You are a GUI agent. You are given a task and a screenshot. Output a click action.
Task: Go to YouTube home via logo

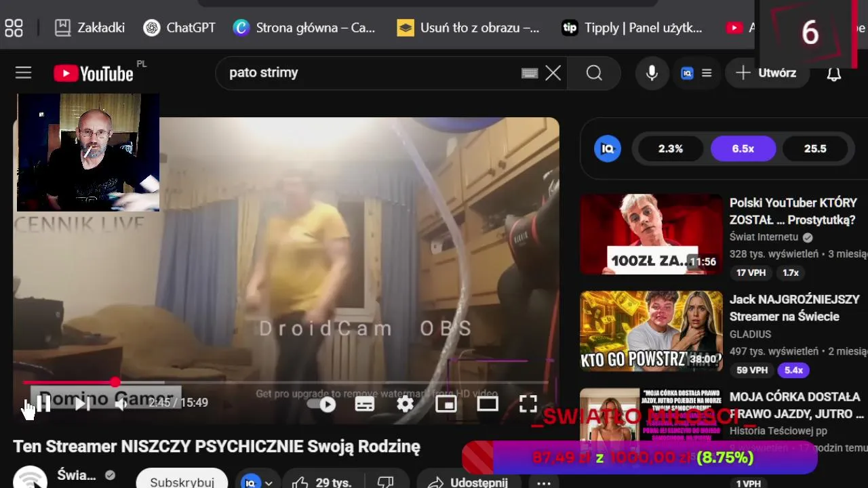point(94,73)
